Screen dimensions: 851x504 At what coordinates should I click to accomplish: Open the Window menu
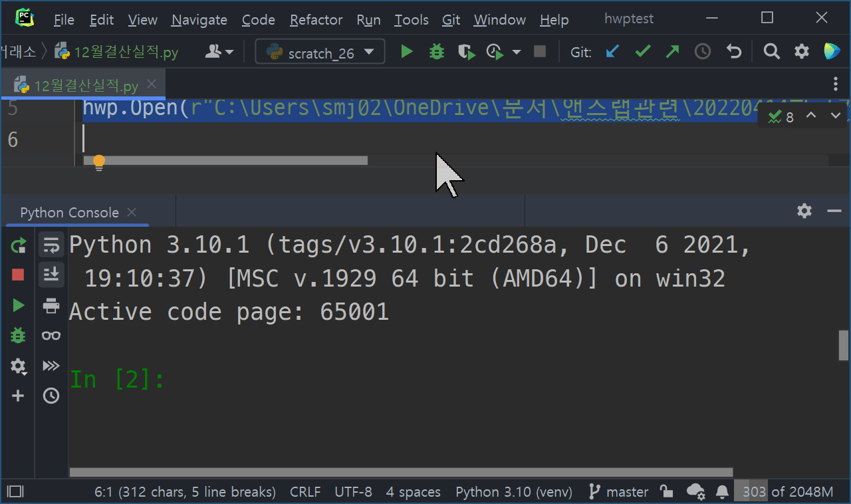coord(500,20)
